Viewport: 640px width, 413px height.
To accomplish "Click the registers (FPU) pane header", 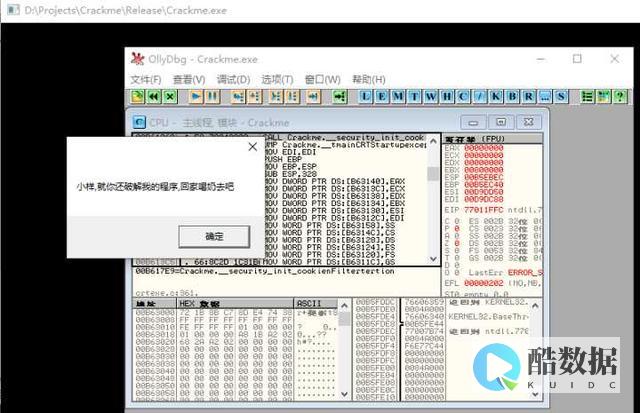I will (x=493, y=139).
